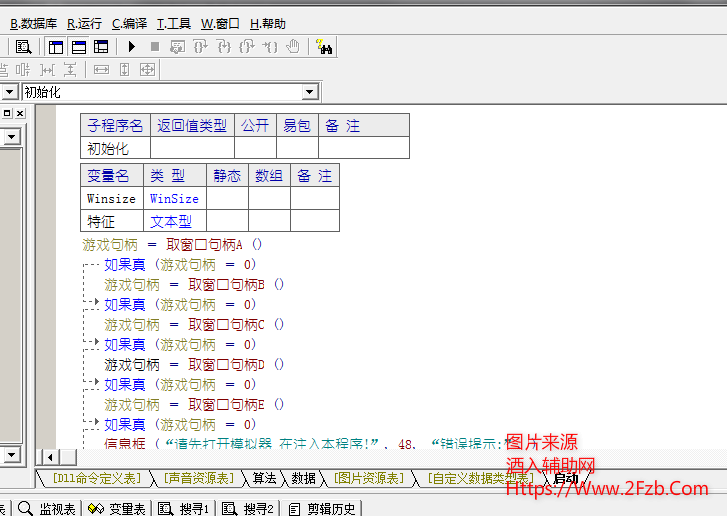Image resolution: width=727 pixels, height=516 pixels.
Task: Open the 剪辑历史 (clip history) tab
Action: (323, 509)
